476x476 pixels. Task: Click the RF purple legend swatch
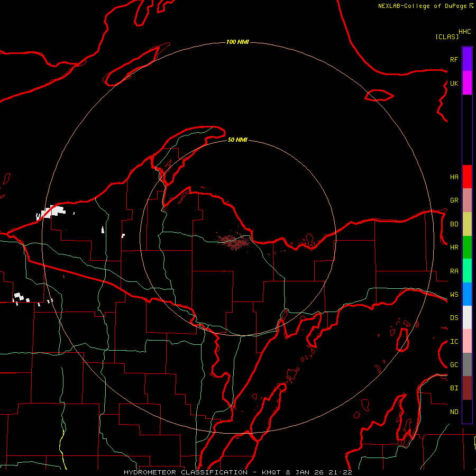[x=467, y=59]
